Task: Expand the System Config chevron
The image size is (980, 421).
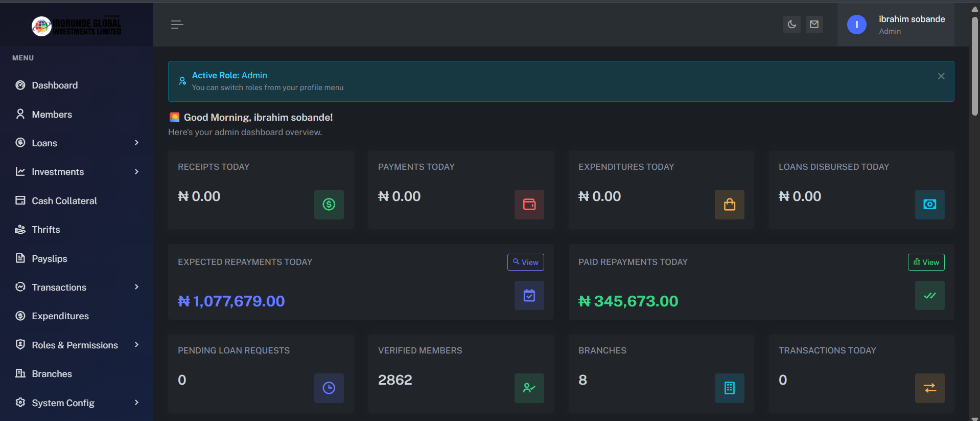Action: [136, 403]
